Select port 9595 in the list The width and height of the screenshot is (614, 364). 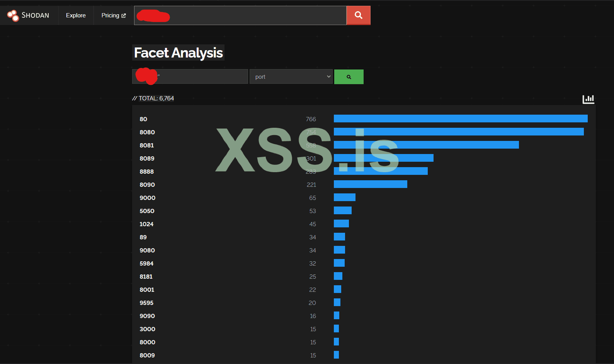pos(146,303)
